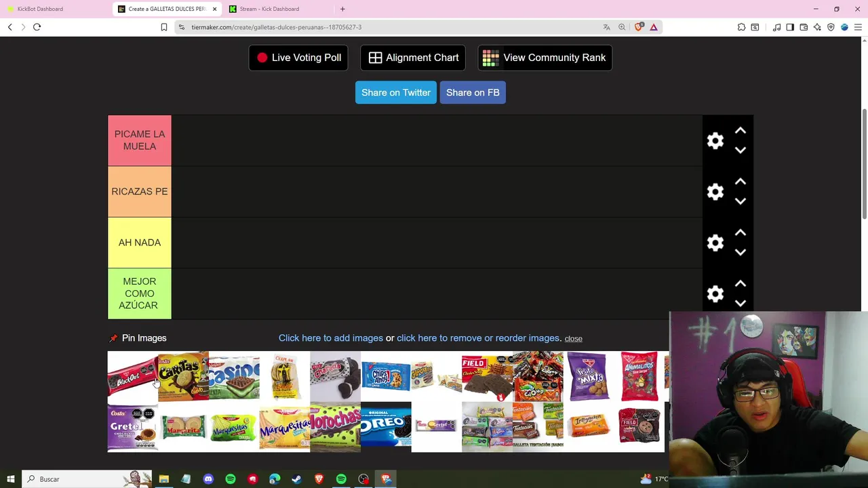Image resolution: width=868 pixels, height=488 pixels.
Task: Pick the Animalitos red bag image
Action: click(x=639, y=376)
